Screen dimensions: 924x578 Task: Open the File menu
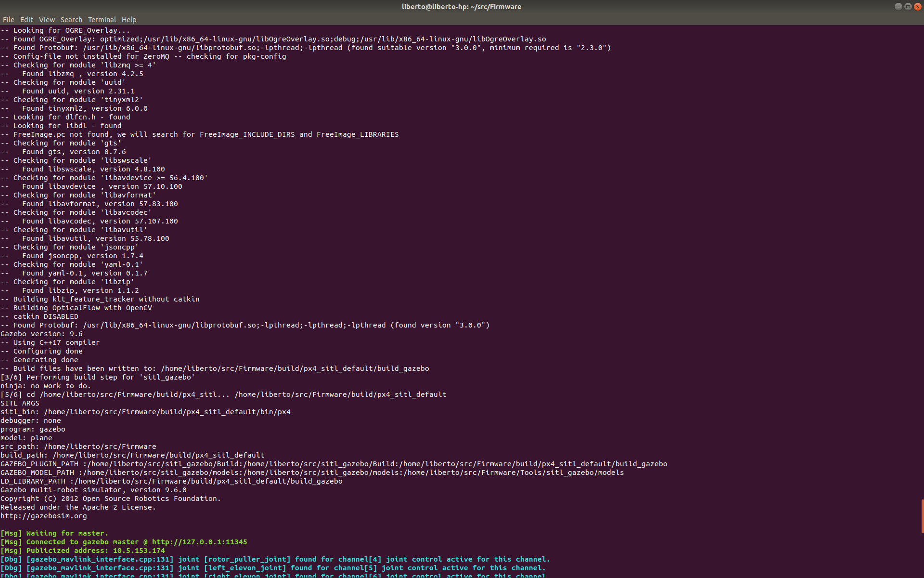[9, 19]
